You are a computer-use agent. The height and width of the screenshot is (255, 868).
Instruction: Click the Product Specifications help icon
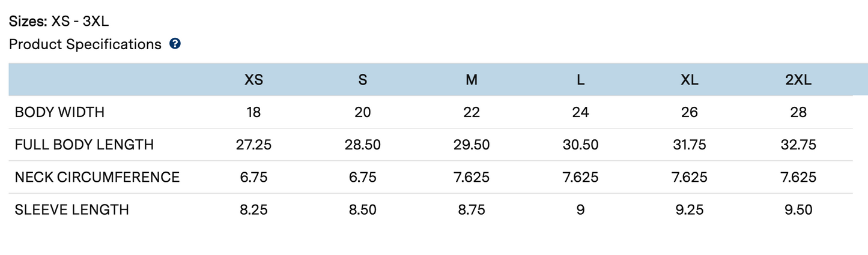click(x=175, y=44)
